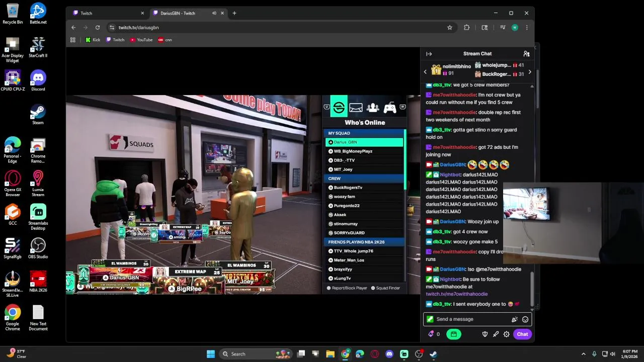Open the Windows Start menu
Image resolution: width=644 pixels, height=362 pixels.
(211, 354)
